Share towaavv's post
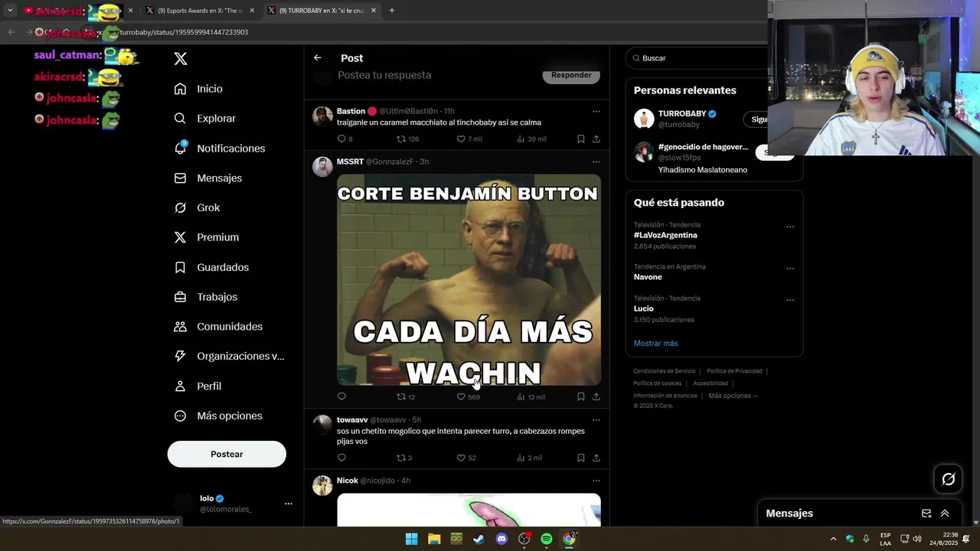This screenshot has width=980, height=551. tap(596, 458)
